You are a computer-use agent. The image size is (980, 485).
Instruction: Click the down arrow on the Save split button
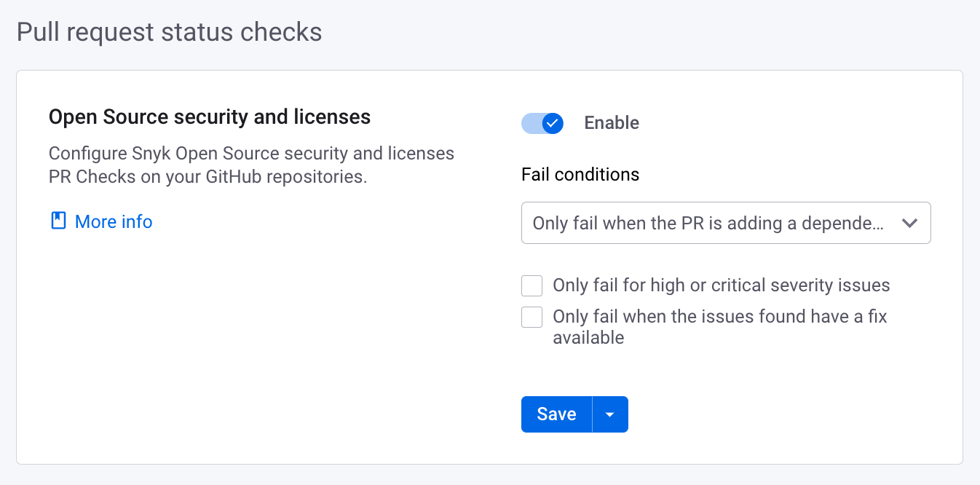pos(610,414)
